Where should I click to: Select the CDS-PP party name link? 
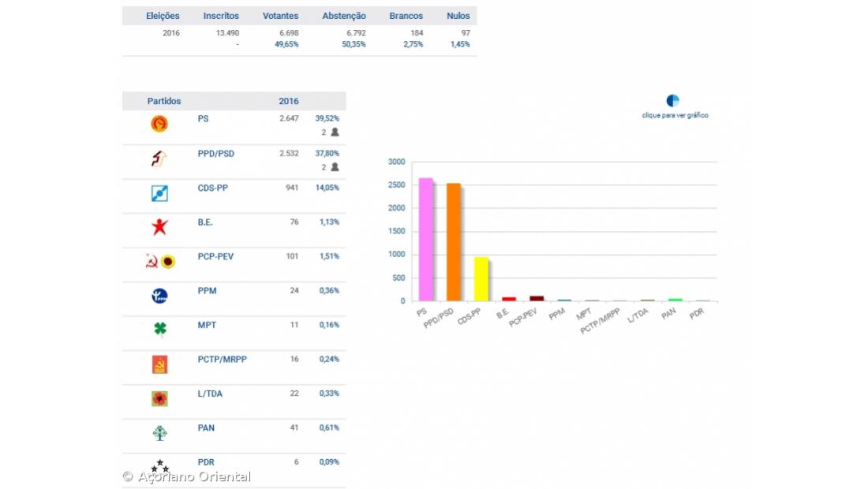[212, 188]
